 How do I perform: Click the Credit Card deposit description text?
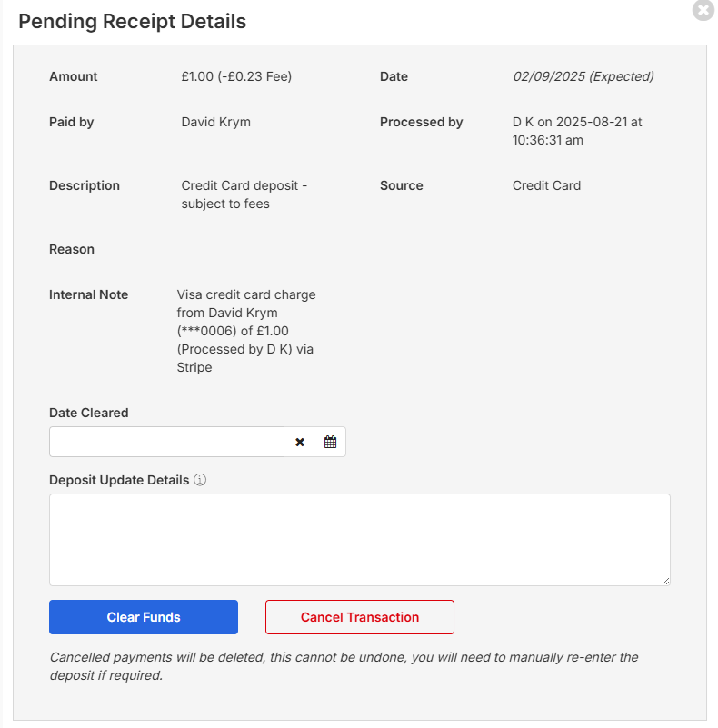point(244,194)
